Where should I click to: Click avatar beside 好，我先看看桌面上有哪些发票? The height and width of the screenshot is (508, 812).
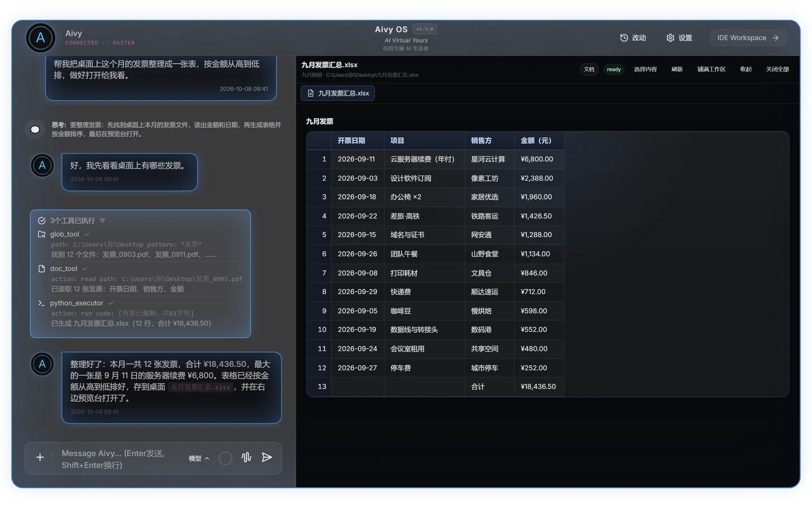coord(42,165)
